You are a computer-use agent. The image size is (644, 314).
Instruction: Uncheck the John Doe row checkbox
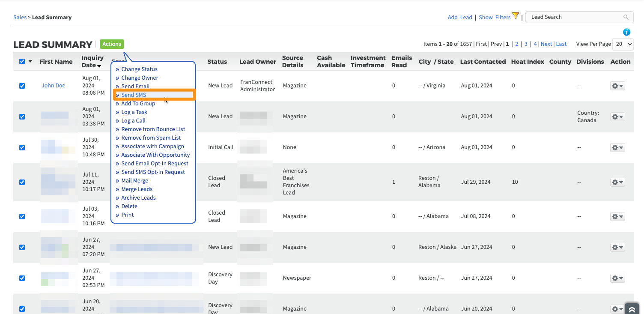[22, 86]
